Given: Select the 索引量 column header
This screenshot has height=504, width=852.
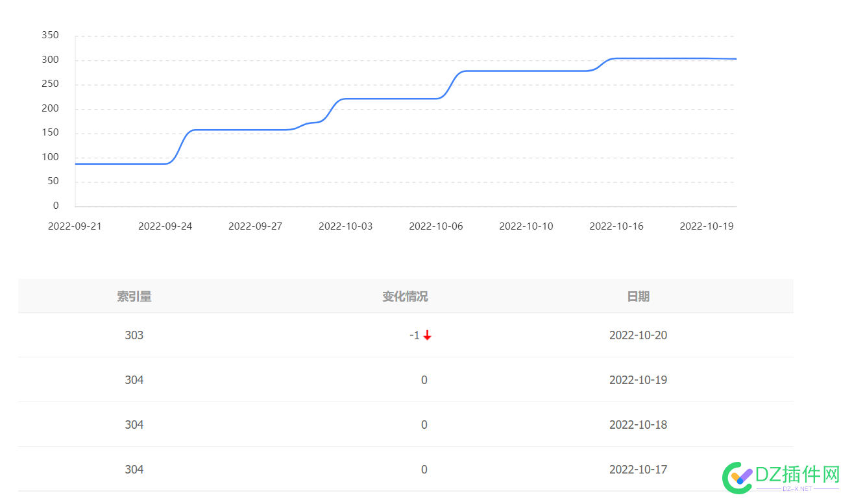Looking at the screenshot, I should click(134, 296).
